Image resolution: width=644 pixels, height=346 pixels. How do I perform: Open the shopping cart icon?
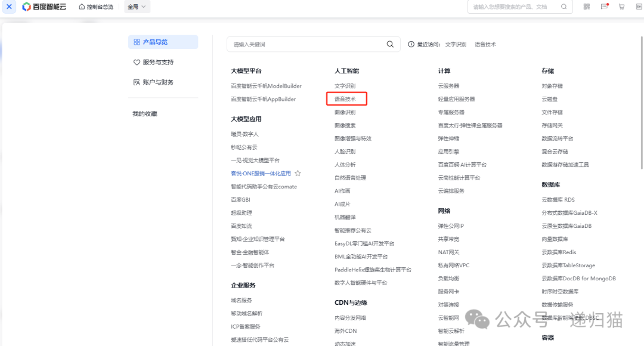(x=622, y=7)
